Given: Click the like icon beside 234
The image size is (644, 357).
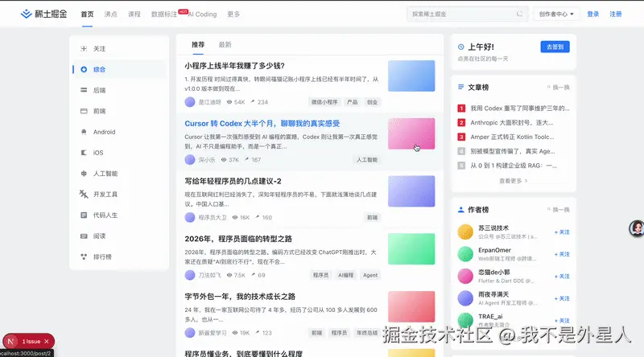Looking at the screenshot, I should [x=253, y=102].
